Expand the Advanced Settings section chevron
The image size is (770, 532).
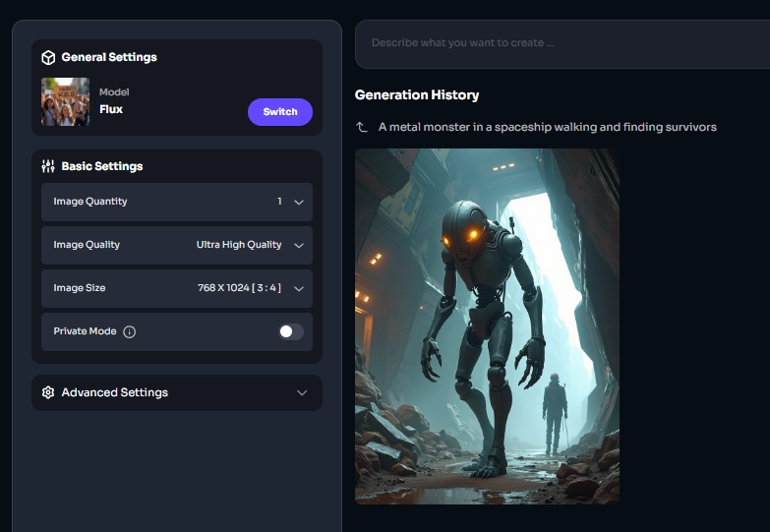[302, 392]
